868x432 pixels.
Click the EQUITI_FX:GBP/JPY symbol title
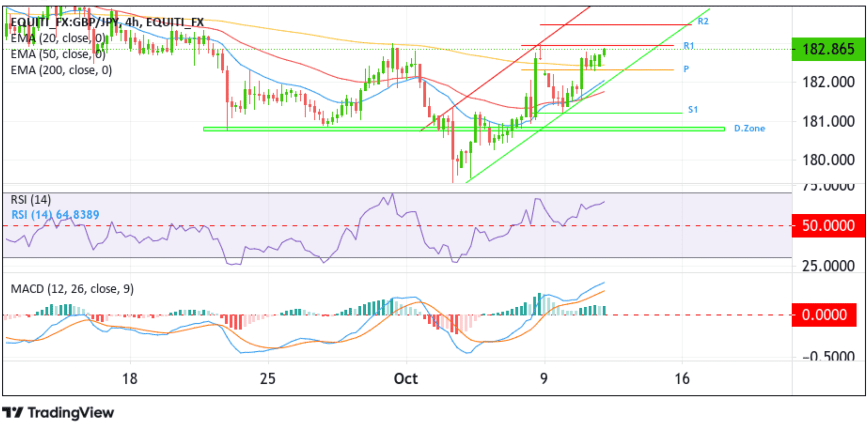[x=107, y=22]
